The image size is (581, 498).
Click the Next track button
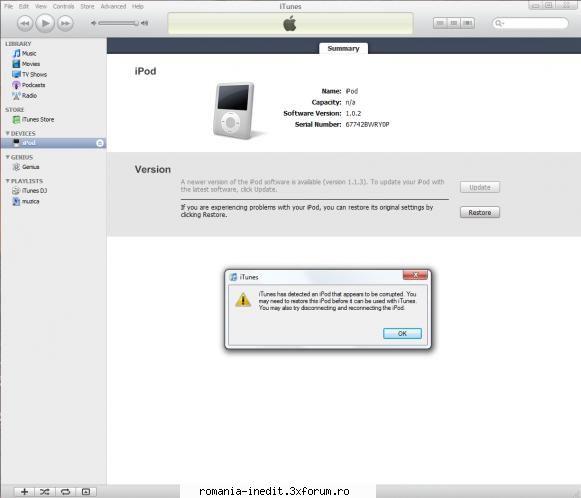pyautogui.click(x=65, y=23)
